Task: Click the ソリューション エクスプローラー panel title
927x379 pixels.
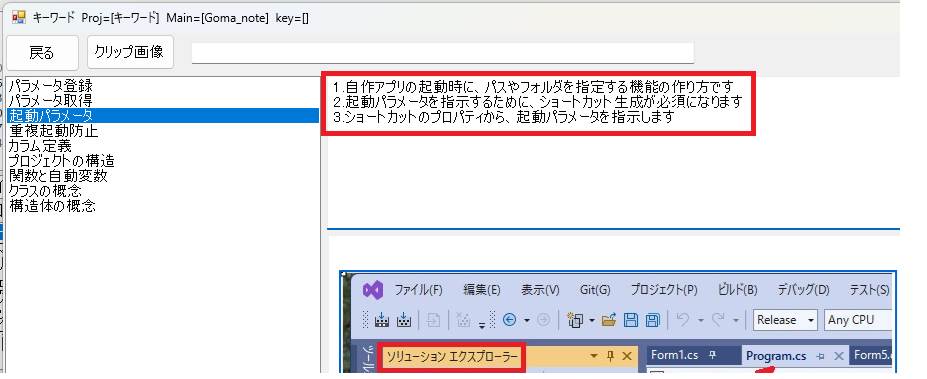Action: coord(452,357)
